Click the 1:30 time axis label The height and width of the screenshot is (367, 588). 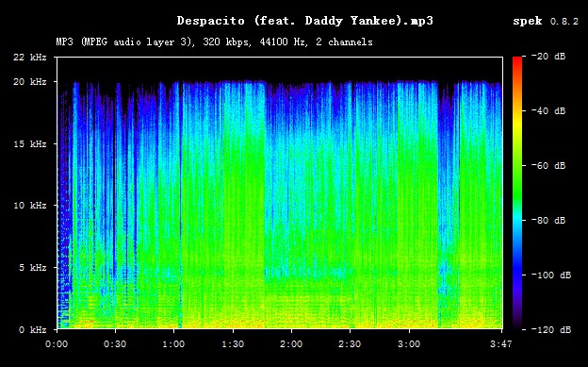233,344
